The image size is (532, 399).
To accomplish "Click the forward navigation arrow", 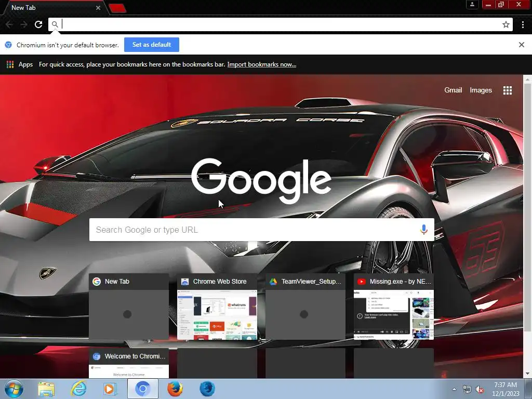I will pos(24,24).
